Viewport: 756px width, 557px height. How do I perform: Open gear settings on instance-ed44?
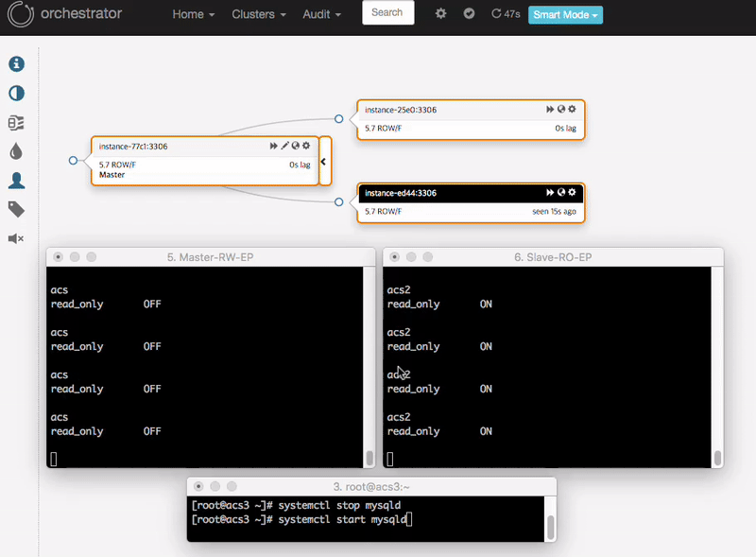(572, 192)
